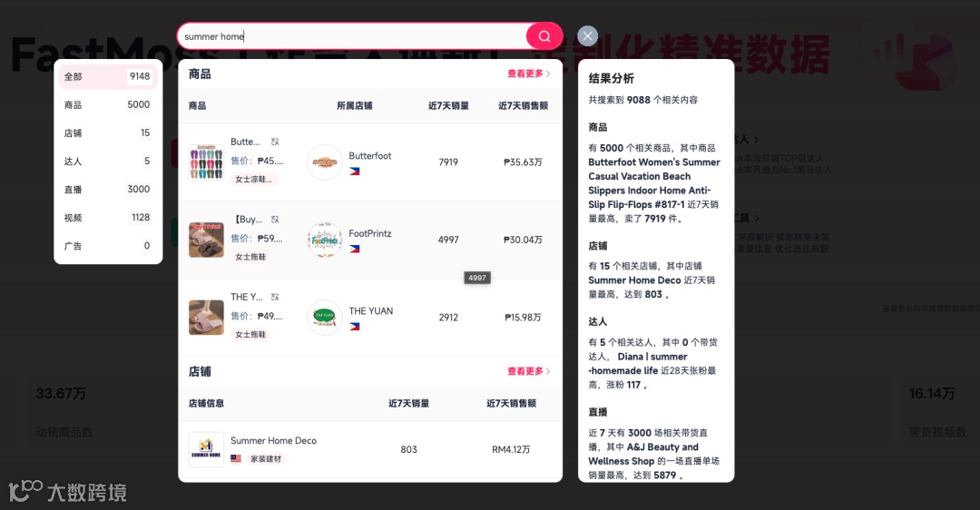Click translate icon next to Butte... title

(275, 142)
